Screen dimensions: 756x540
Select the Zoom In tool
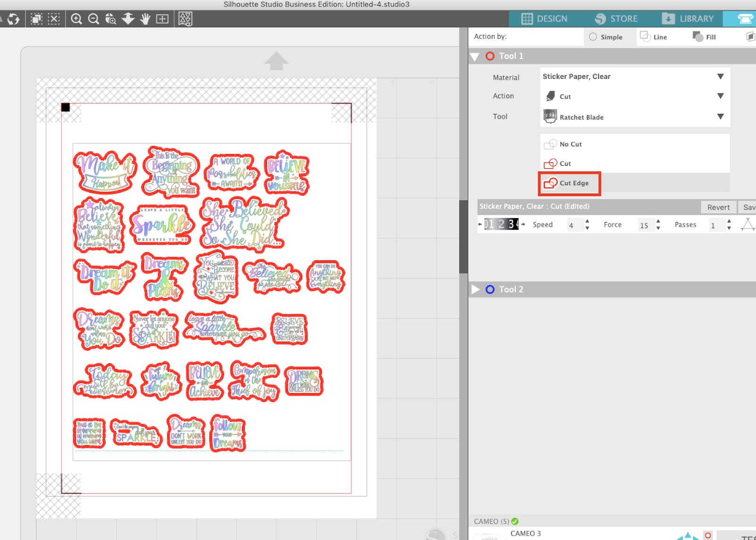tap(77, 19)
